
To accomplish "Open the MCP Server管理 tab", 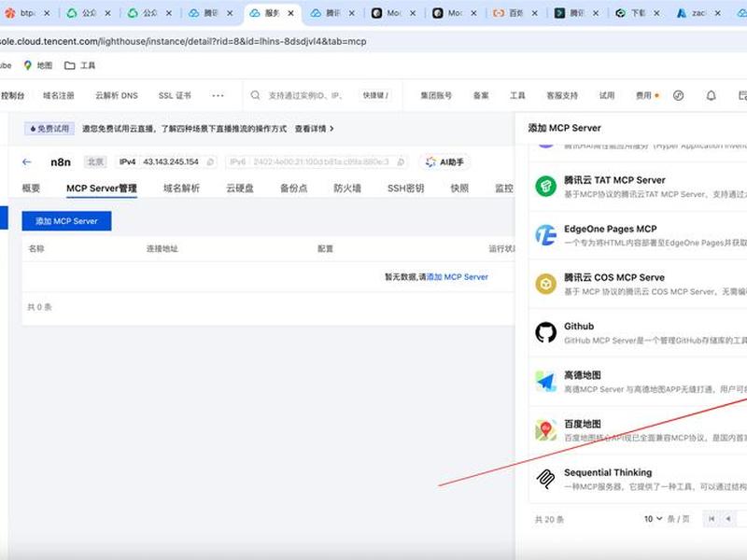I will click(102, 189).
